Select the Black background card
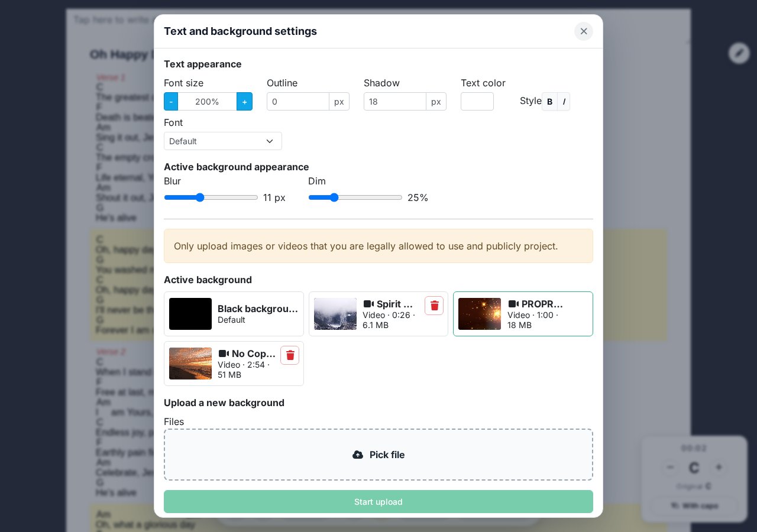The image size is (757, 532). [x=234, y=314]
